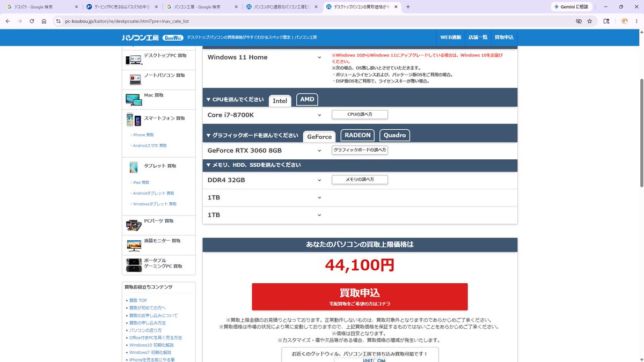Click the CPUの調べ方 button
Screen dimensions: 644x362
[360, 114]
